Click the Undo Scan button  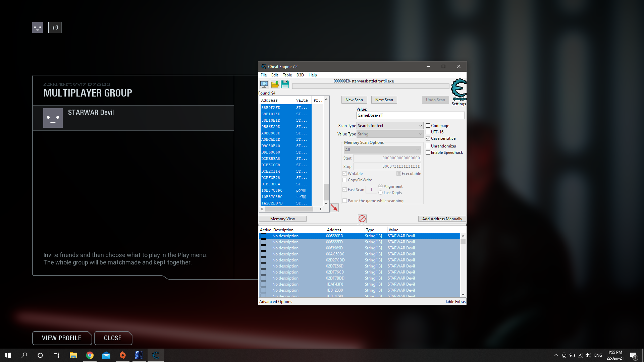click(435, 100)
